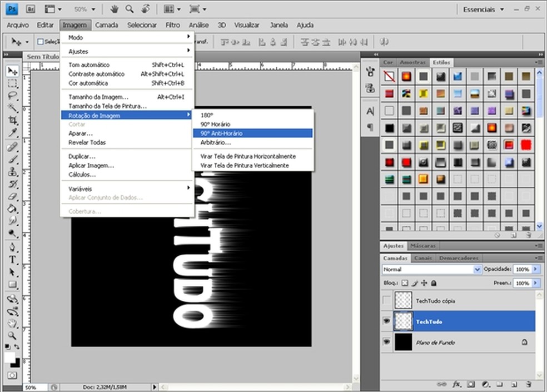Launch Adobe Bridge from top bar
The height and width of the screenshot is (392, 547).
click(x=31, y=9)
